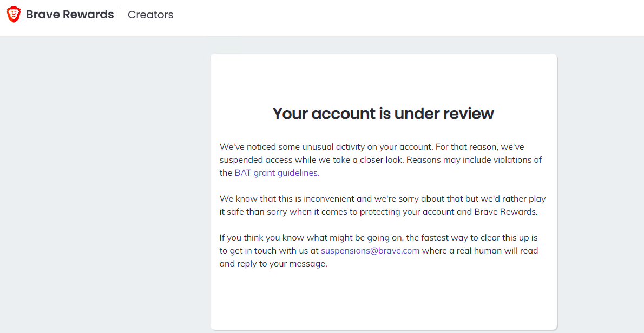Click the "and reply to your message." line

[x=273, y=264]
